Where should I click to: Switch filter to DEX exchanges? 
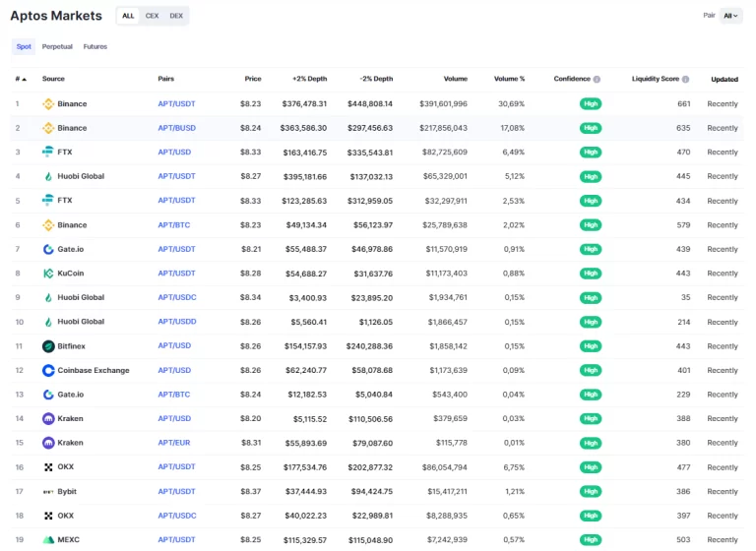(x=176, y=16)
